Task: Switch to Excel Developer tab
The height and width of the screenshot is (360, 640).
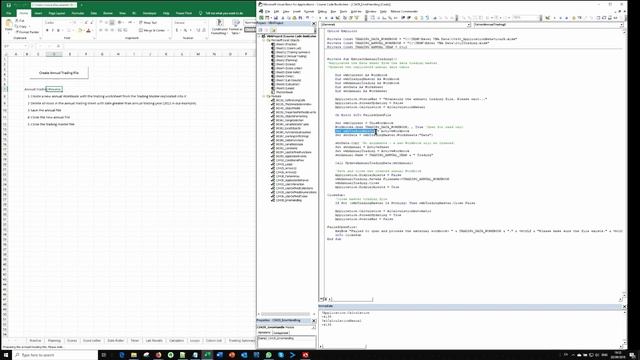Action: coord(149,13)
